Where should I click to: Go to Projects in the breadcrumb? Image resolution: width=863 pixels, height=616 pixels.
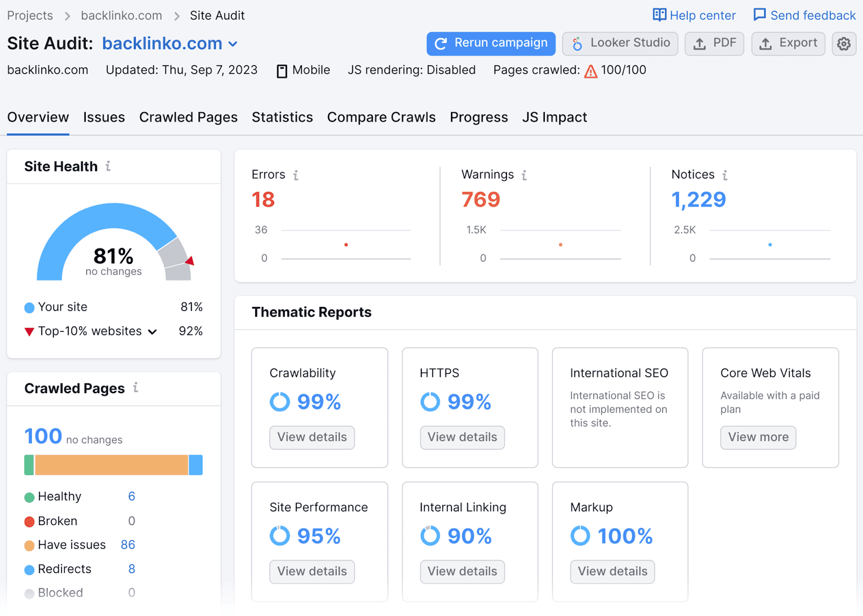coord(30,16)
